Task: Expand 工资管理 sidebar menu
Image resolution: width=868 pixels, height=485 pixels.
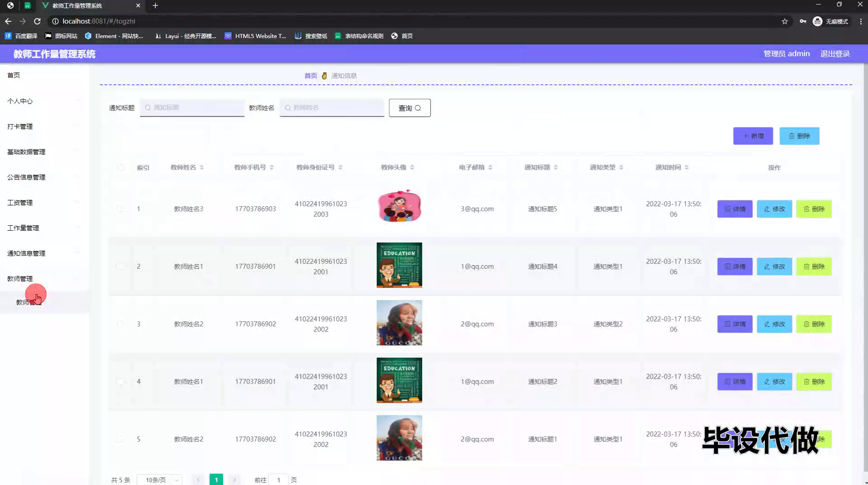Action: click(x=44, y=202)
